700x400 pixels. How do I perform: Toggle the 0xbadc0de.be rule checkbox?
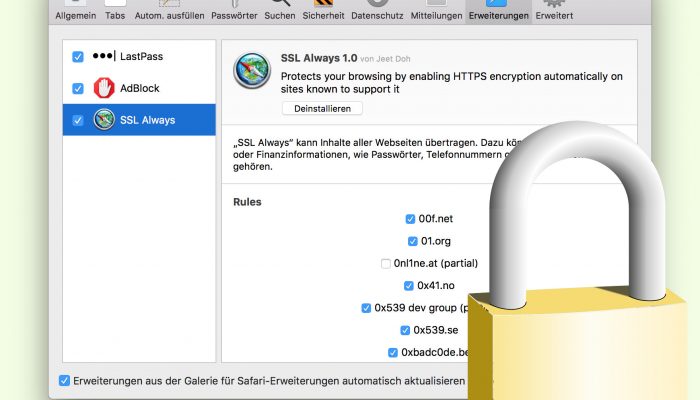coord(393,353)
